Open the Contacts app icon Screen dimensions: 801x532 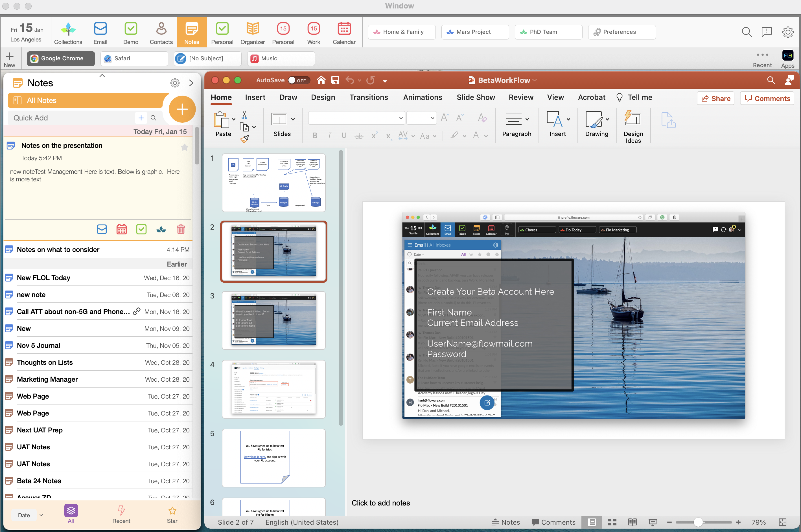tap(161, 33)
